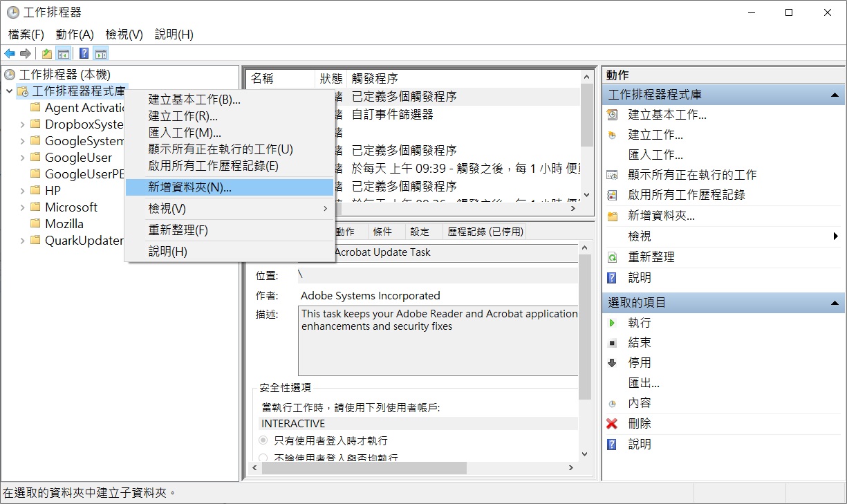Choose 建立工作(R)... from context menu
Viewport: 847px width, 504px height.
coord(230,116)
